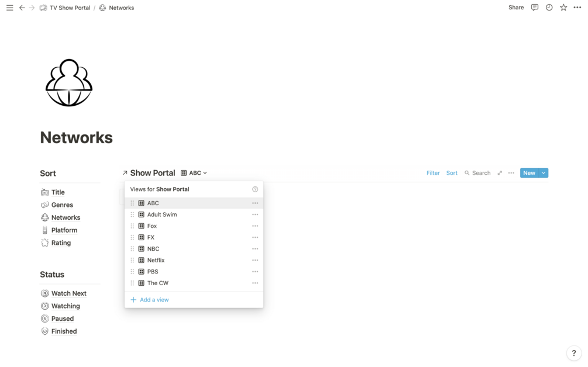This screenshot has height=367, width=588.
Task: Open options dots for NBC view
Action: pos(255,249)
